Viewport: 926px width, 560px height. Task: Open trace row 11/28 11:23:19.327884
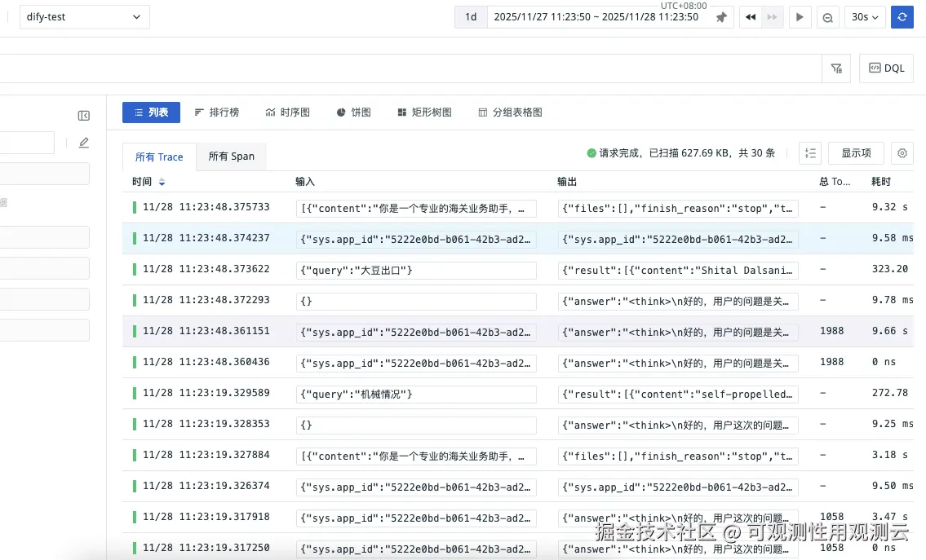point(518,456)
